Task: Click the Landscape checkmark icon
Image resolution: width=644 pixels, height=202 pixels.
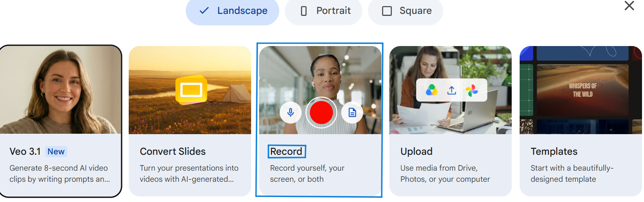Action: click(204, 11)
